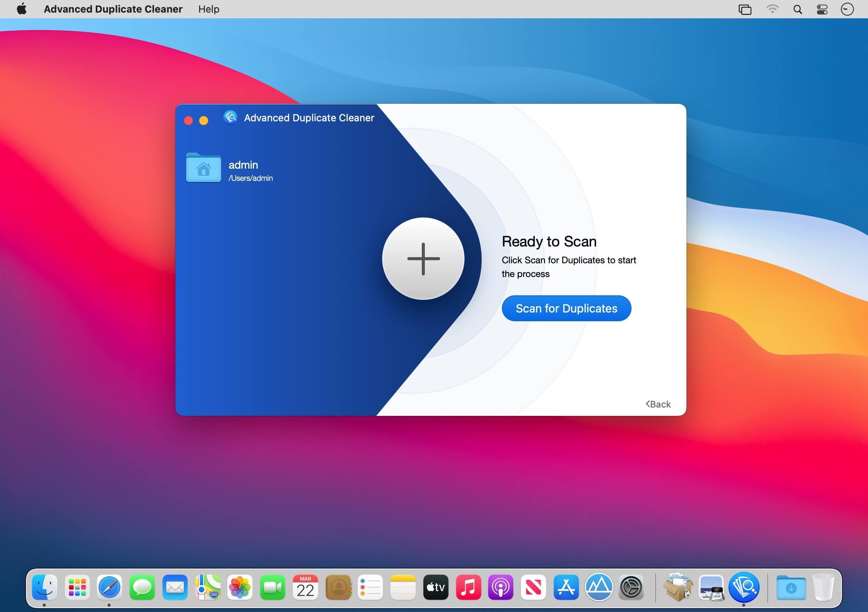Open Finder from the Dock
The height and width of the screenshot is (612, 868).
(45, 587)
